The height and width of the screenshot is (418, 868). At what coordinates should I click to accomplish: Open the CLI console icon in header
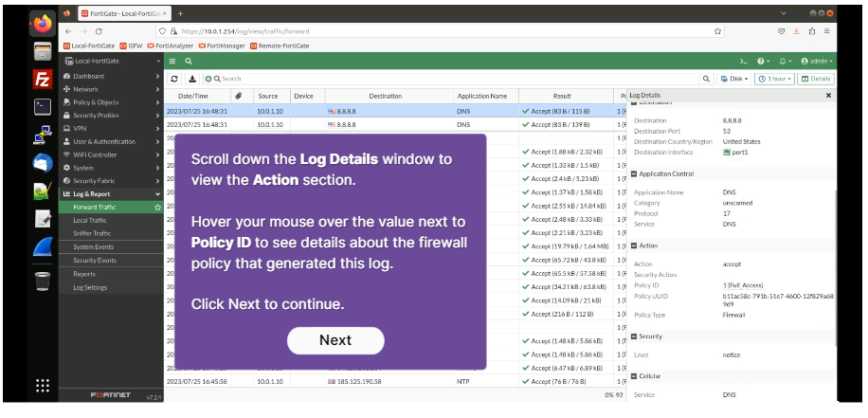click(744, 61)
